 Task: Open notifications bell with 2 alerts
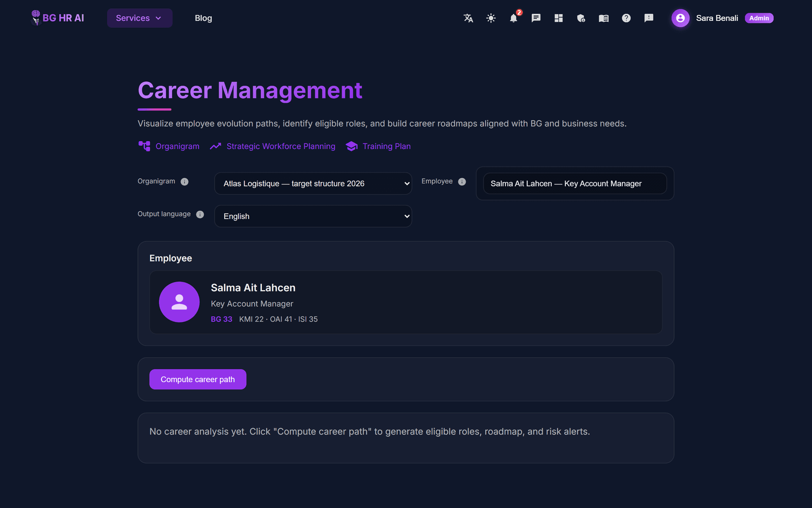click(x=514, y=18)
